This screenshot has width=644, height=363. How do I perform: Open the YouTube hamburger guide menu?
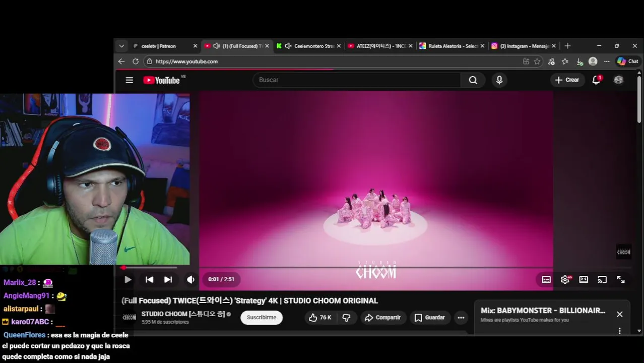point(130,80)
